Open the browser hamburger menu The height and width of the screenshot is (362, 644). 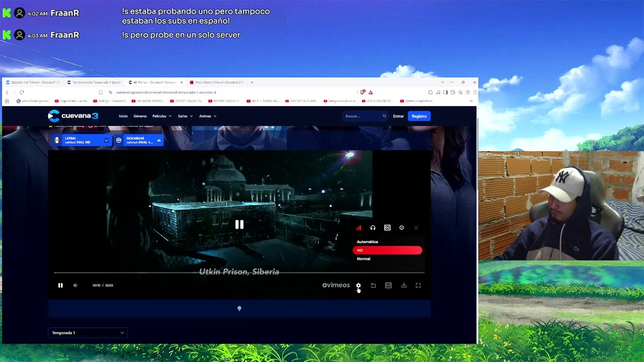(474, 92)
